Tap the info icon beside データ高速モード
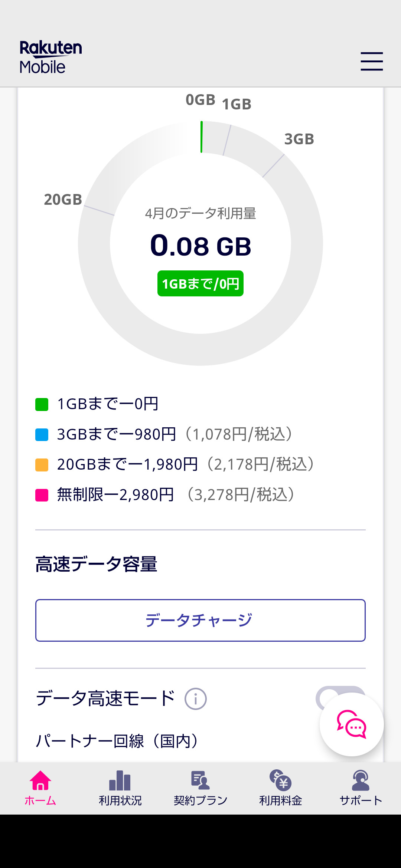The width and height of the screenshot is (401, 868). pyautogui.click(x=196, y=699)
